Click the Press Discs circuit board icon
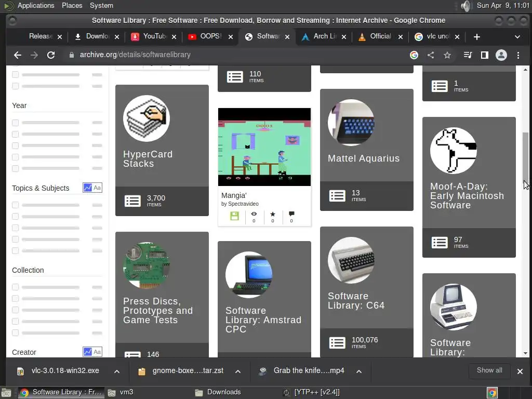This screenshot has height=399, width=532. click(147, 265)
